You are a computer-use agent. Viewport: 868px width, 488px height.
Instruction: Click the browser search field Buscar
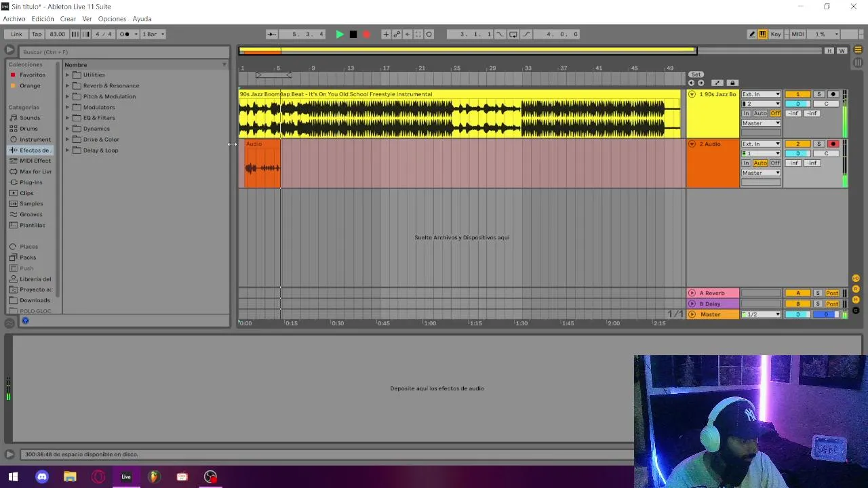click(123, 52)
